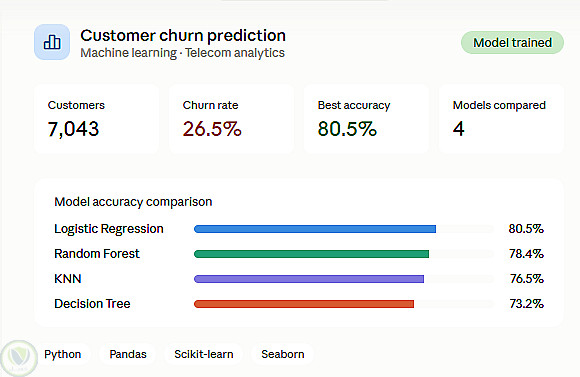Click the Model accuracy comparison heading
580x377 pixels.
(133, 202)
